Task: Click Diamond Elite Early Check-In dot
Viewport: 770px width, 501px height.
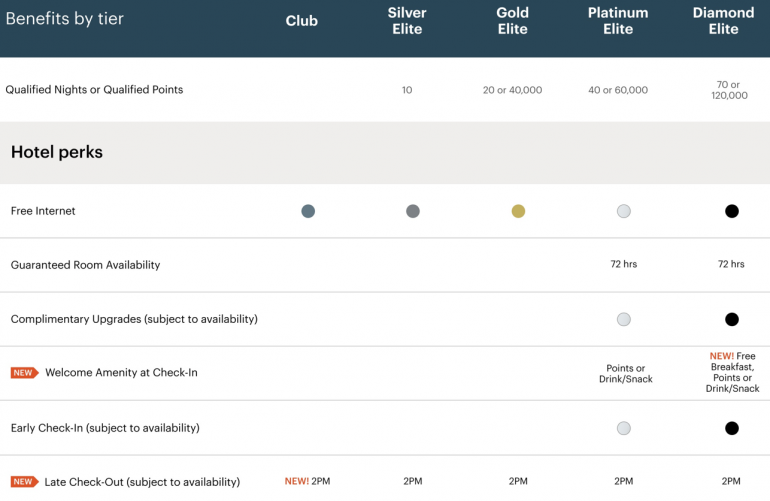Action: pyautogui.click(x=732, y=428)
